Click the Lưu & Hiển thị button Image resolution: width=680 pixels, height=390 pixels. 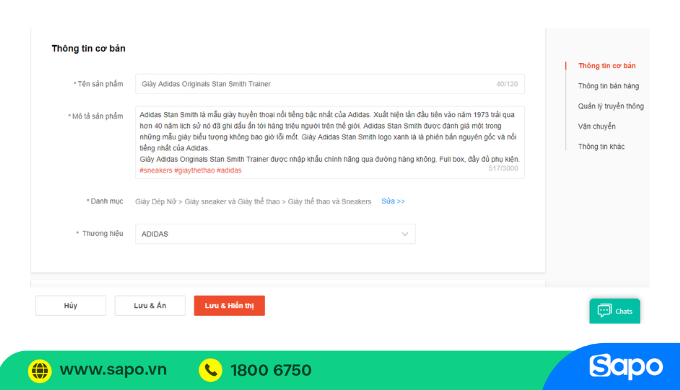coord(229,305)
